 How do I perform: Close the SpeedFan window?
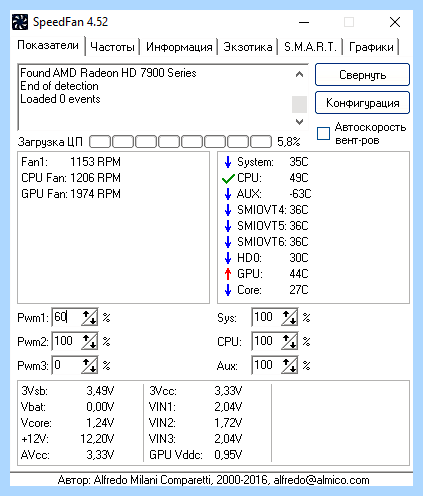click(x=395, y=22)
